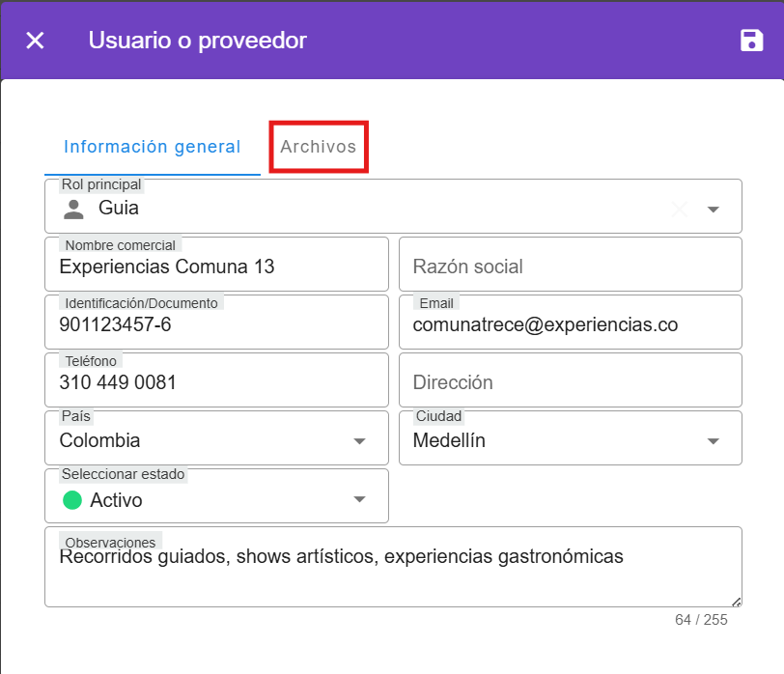The height and width of the screenshot is (674, 784).
Task: Clear the Rol principal selection
Action: (680, 209)
